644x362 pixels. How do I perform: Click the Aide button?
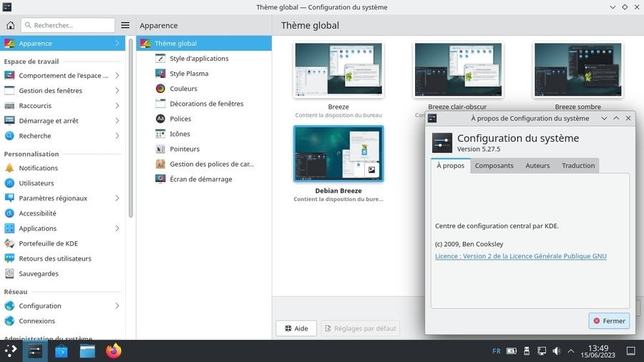[x=296, y=328]
